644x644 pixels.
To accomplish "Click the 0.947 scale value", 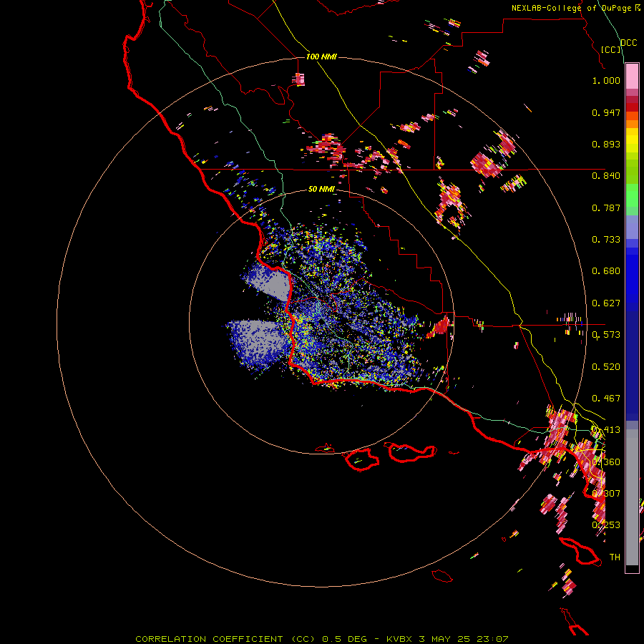I will click(606, 112).
